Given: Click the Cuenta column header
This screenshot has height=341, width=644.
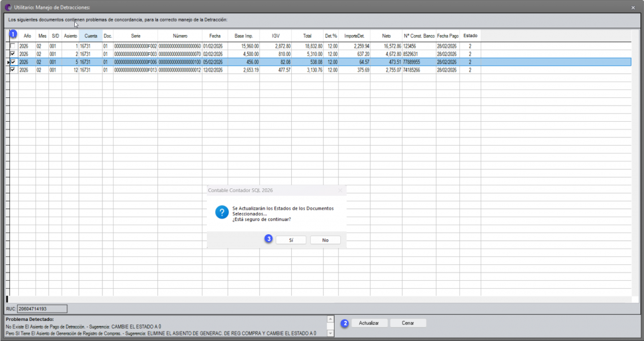Looking at the screenshot, I should [x=91, y=36].
